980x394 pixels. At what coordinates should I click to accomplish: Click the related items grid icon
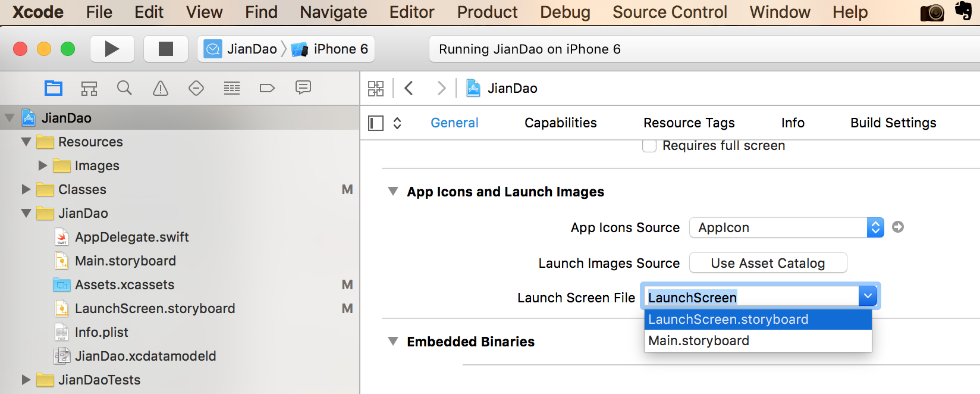376,88
